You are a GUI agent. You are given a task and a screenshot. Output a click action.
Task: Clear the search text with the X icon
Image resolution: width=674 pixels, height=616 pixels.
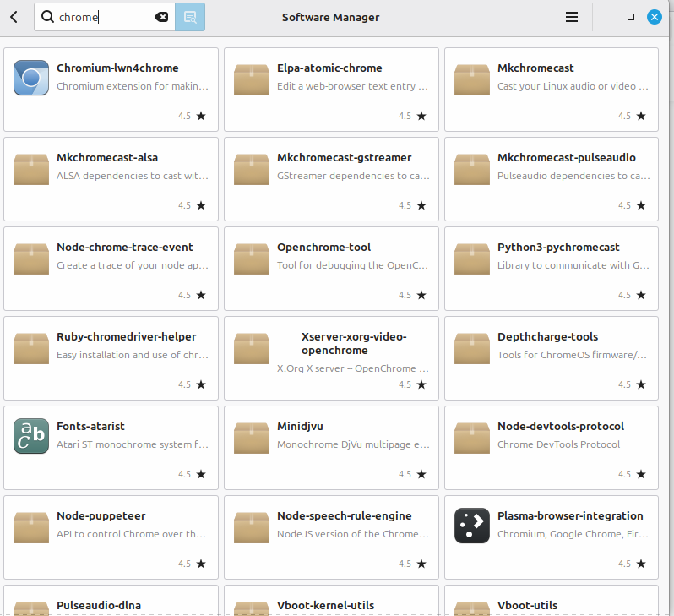(x=161, y=17)
